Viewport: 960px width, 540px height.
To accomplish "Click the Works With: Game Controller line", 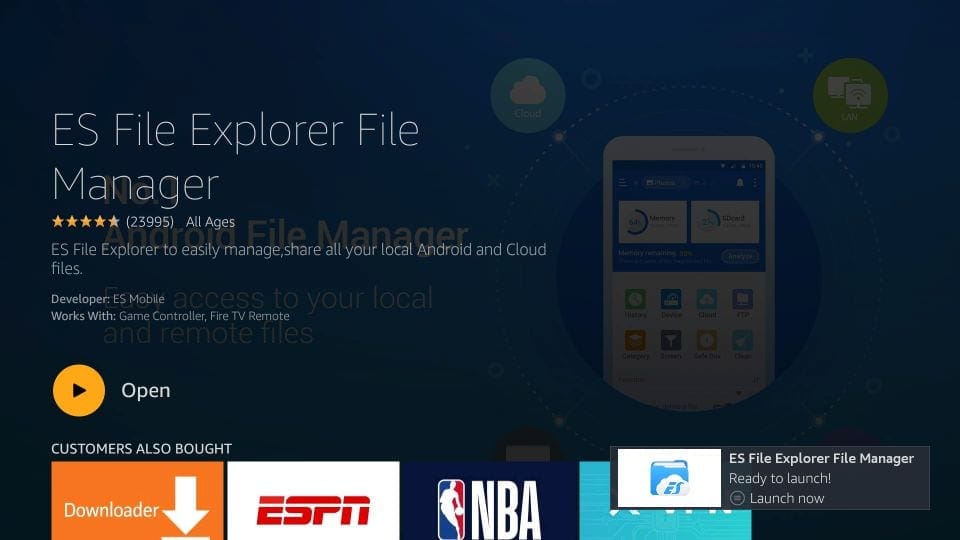I will [170, 316].
